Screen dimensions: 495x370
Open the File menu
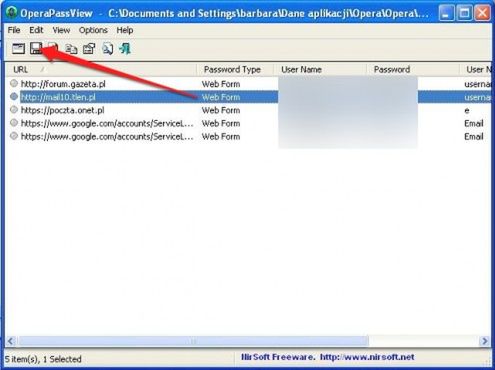14,30
